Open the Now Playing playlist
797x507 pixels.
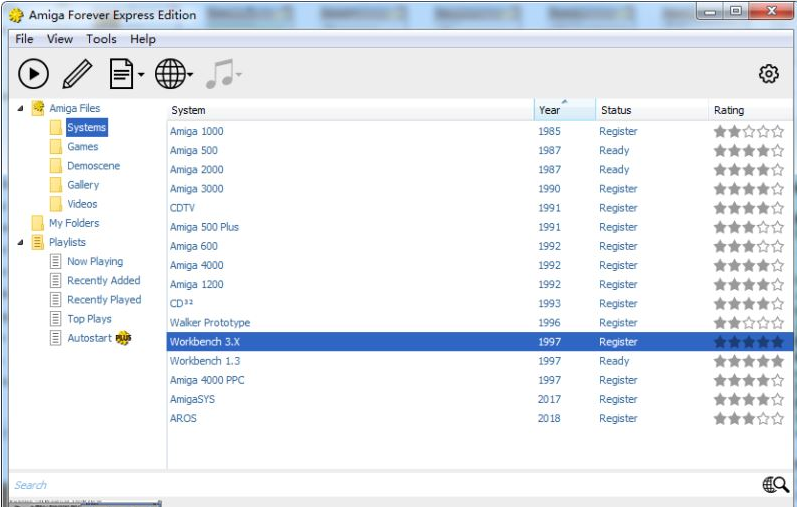95,261
